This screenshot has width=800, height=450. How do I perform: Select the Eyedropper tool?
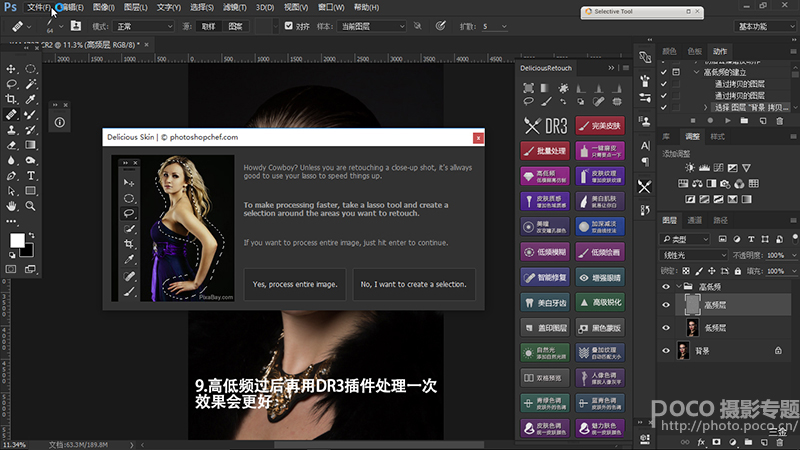(31, 100)
